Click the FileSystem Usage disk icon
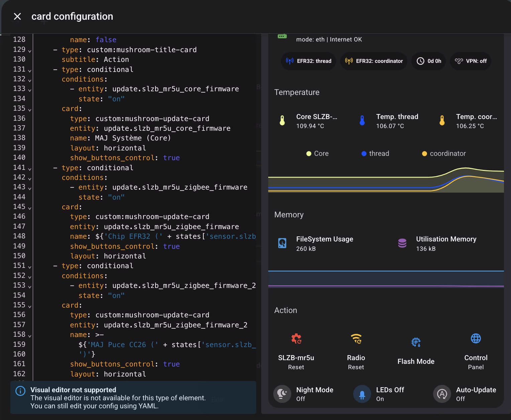Image resolution: width=511 pixels, height=420 pixels. 282,243
